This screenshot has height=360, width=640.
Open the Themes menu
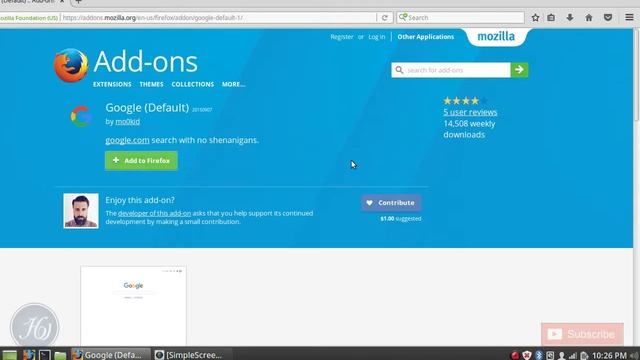tap(151, 84)
